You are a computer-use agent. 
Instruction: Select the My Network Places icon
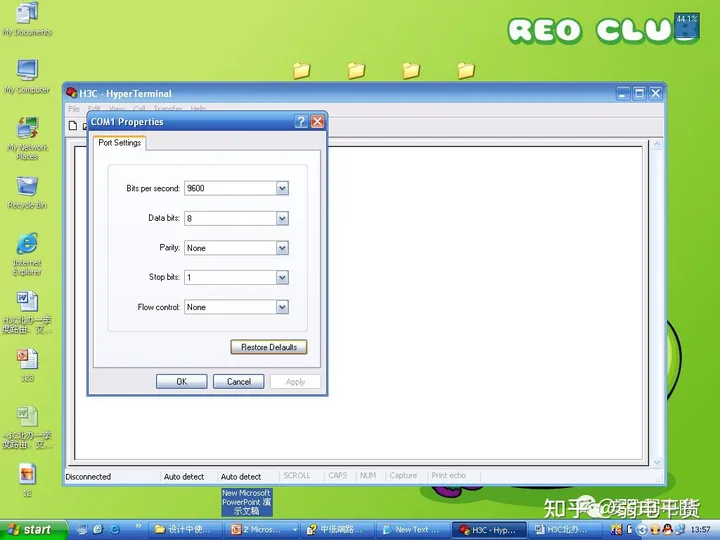pyautogui.click(x=27, y=138)
